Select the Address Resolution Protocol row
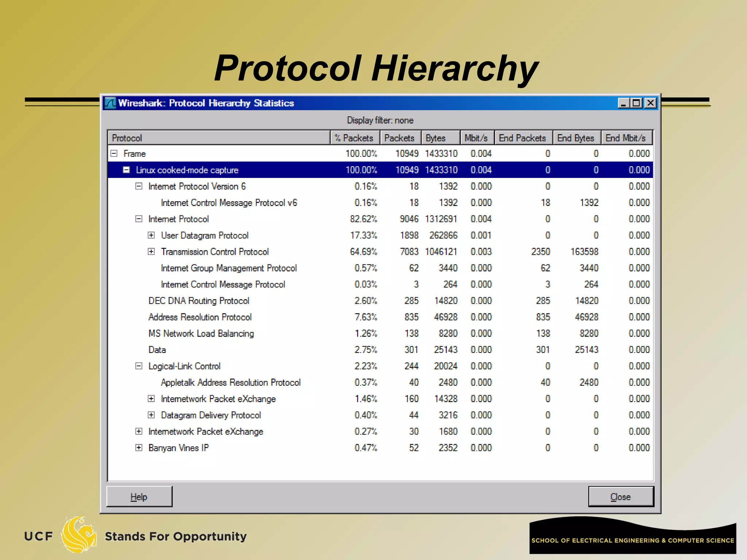747x560 pixels. click(x=380, y=317)
